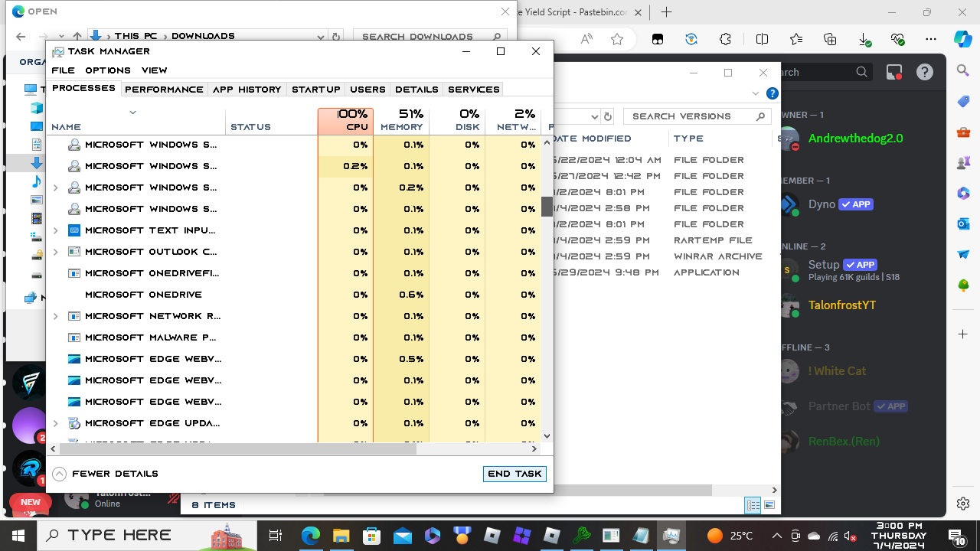This screenshot has width=980, height=551.
Task: Switch to the Startup tab
Action: 316,90
